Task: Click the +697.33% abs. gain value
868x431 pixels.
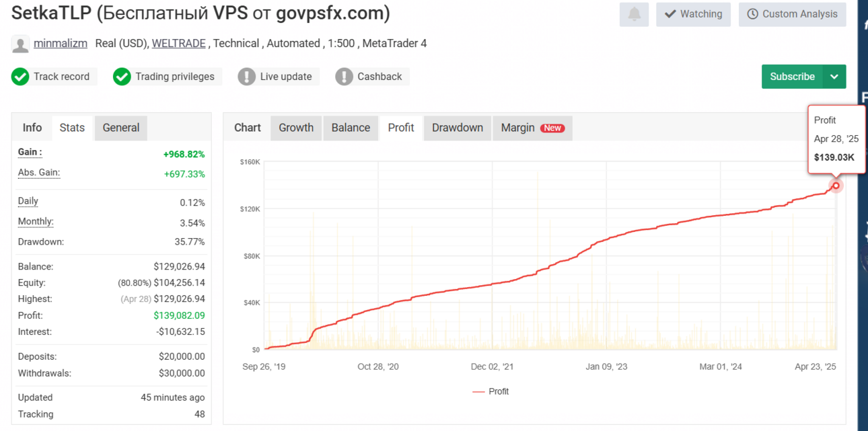Action: tap(184, 174)
